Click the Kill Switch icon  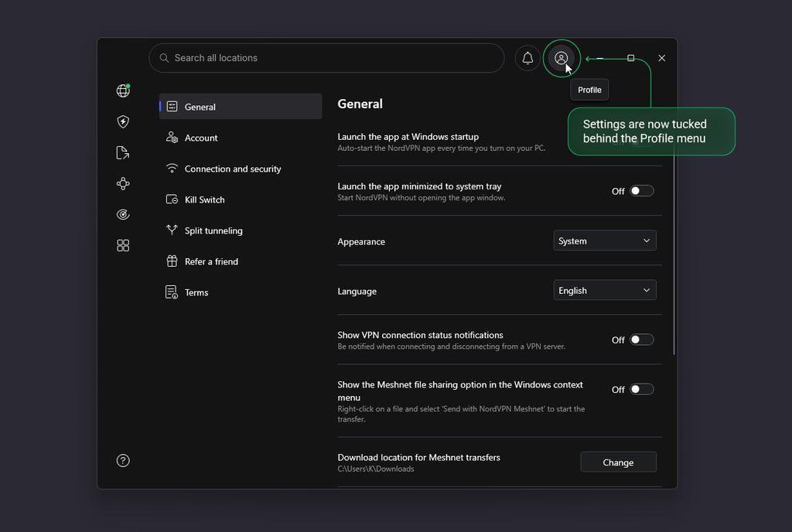pos(172,199)
